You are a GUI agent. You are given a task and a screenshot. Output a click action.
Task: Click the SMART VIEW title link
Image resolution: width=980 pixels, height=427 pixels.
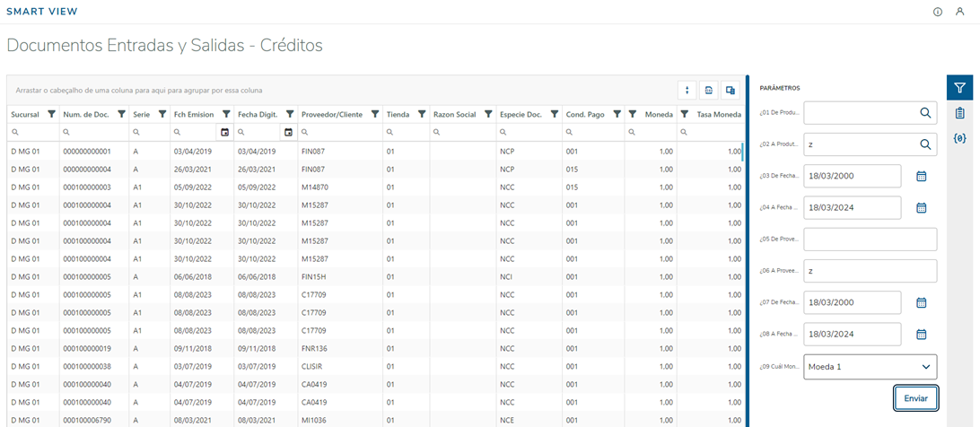pos(42,12)
